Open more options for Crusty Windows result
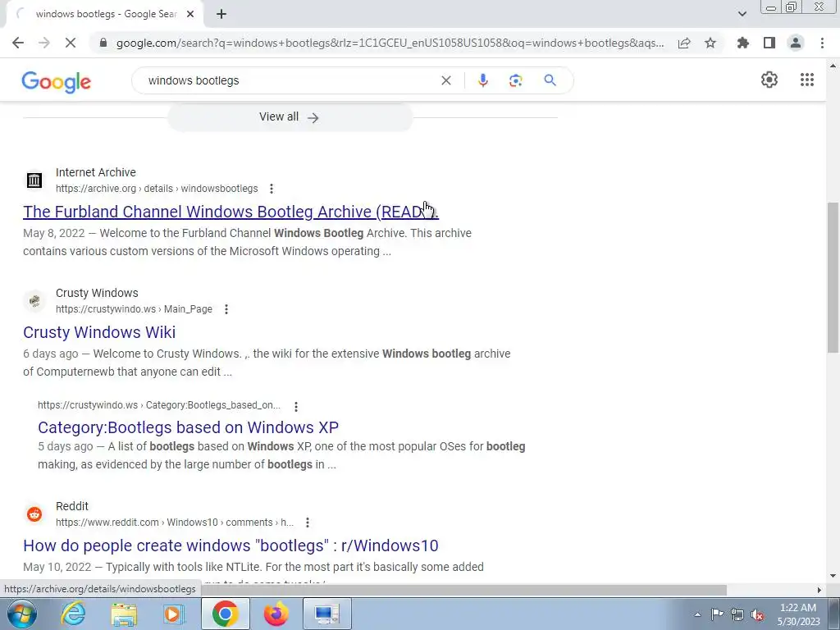This screenshot has width=840, height=630. point(226,309)
